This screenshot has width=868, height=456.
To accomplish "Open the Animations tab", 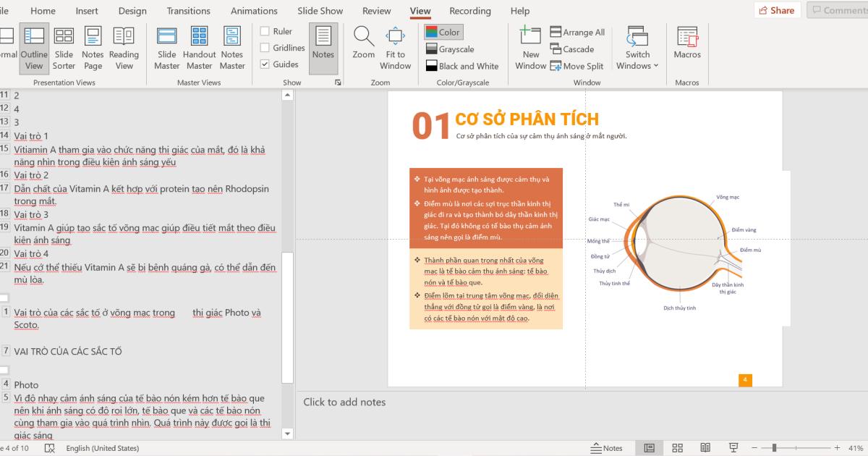I will pyautogui.click(x=254, y=11).
